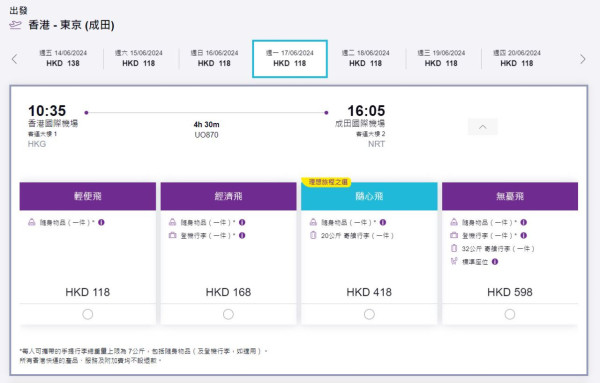600x383 pixels.
Task: Click the 標準座位 text in 無憂飛
Action: point(475,262)
